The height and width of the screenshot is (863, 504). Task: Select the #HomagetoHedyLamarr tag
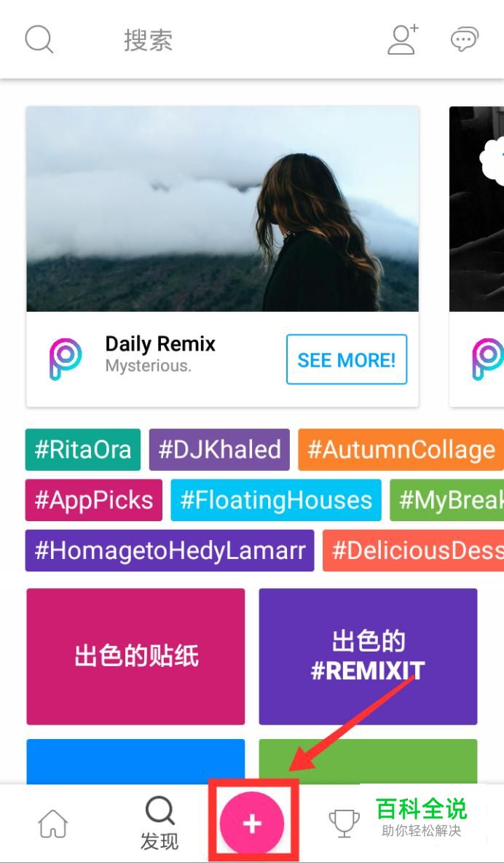tap(170, 550)
